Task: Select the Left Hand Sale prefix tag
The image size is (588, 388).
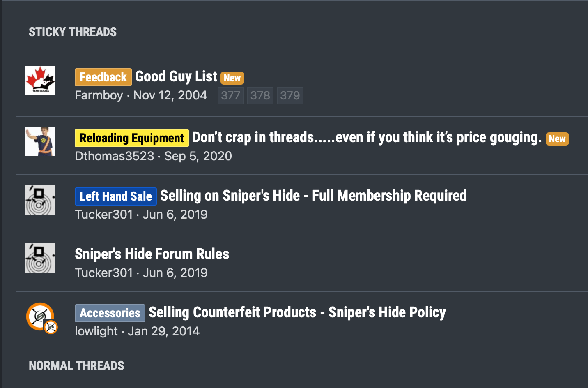Action: click(x=116, y=196)
